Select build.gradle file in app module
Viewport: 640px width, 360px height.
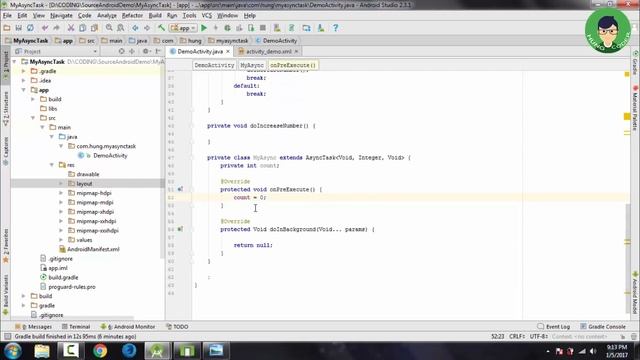[x=63, y=278]
